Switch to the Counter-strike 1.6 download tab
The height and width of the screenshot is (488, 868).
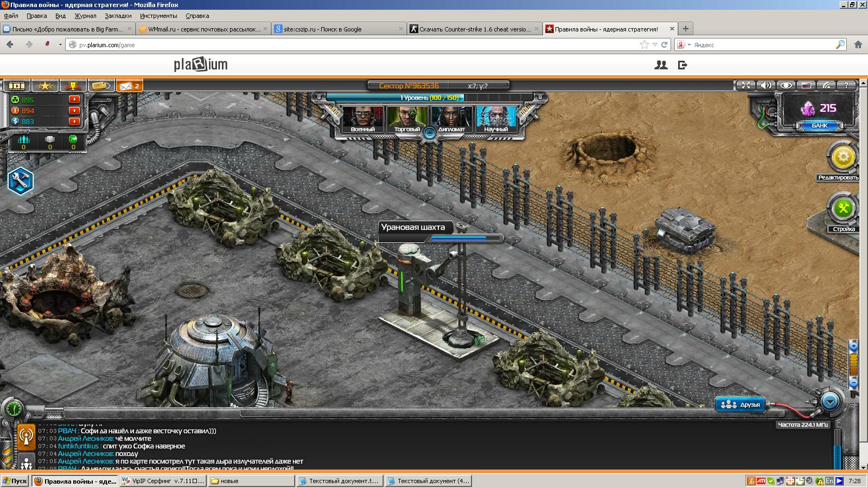point(475,29)
